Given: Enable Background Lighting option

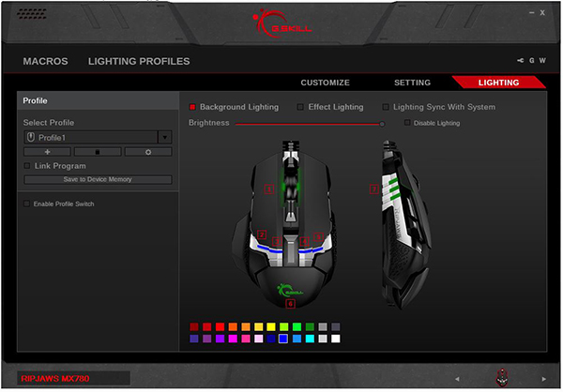Looking at the screenshot, I should coord(192,107).
